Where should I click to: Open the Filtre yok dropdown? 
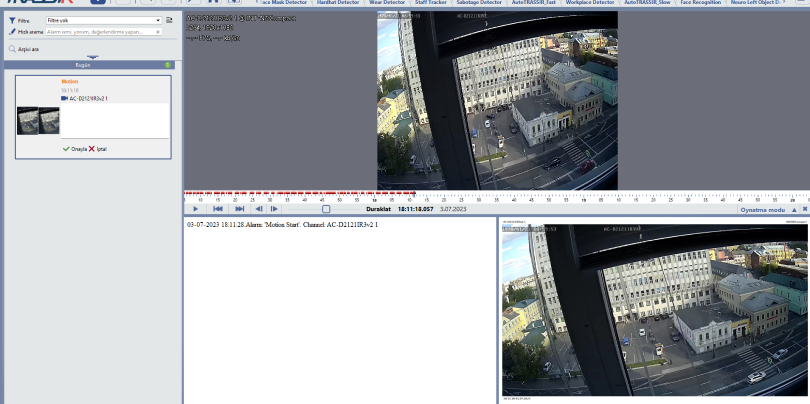(x=104, y=21)
